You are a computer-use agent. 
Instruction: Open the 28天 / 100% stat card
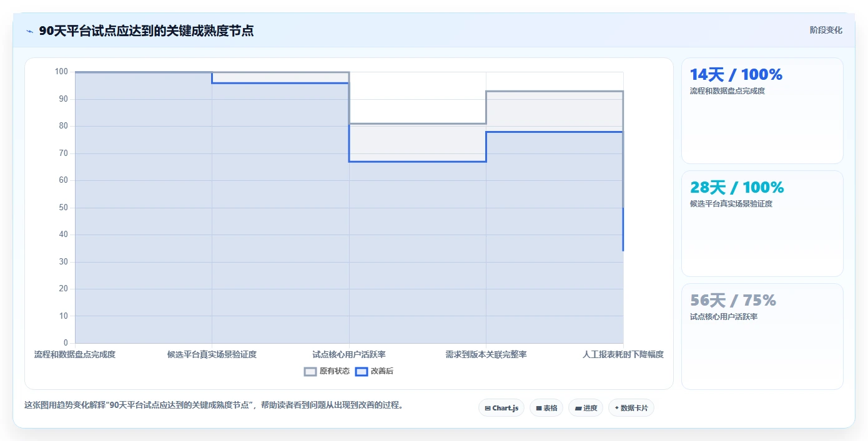coord(762,224)
